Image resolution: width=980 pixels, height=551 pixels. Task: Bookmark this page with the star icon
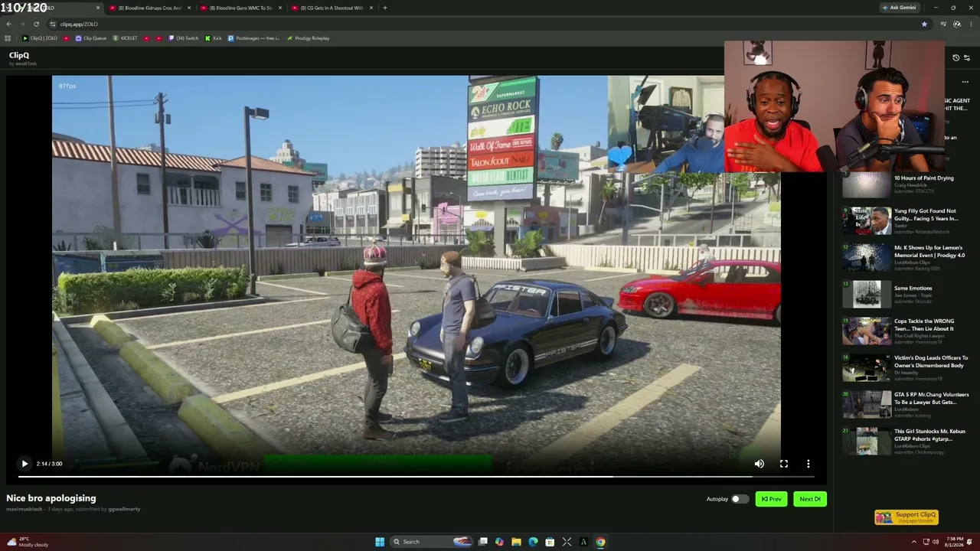click(x=924, y=24)
